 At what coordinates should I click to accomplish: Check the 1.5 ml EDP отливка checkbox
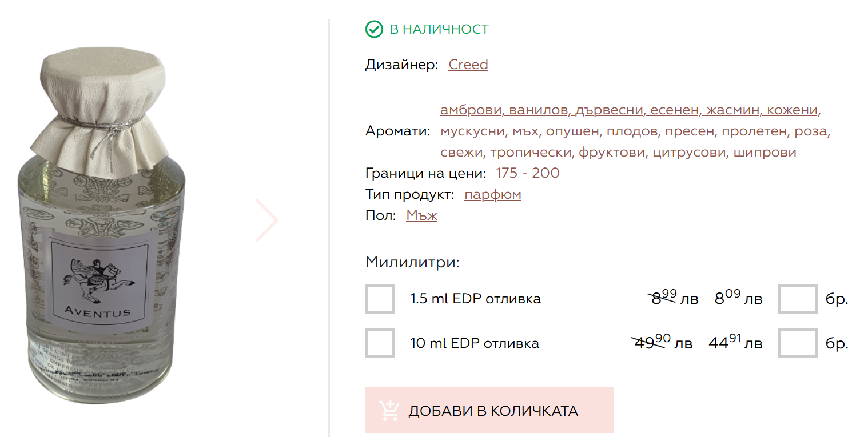point(380,299)
